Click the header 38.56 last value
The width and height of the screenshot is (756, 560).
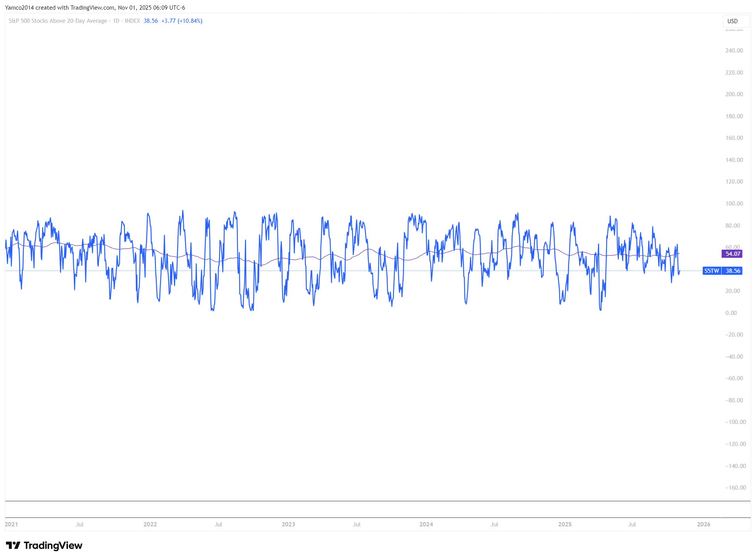pyautogui.click(x=151, y=21)
